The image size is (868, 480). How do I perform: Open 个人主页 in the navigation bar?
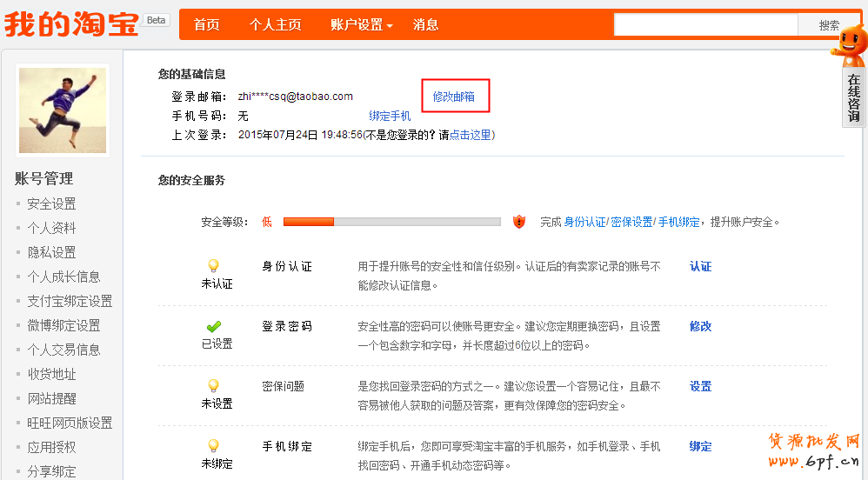point(276,25)
